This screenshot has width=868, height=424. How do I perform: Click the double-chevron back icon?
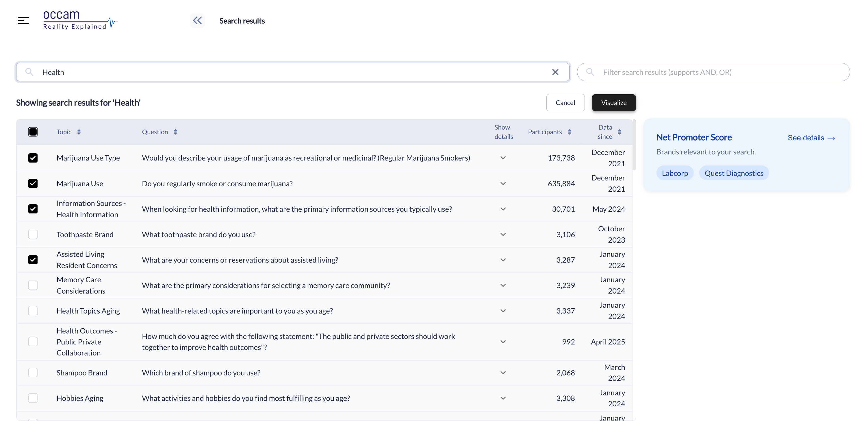pos(197,21)
